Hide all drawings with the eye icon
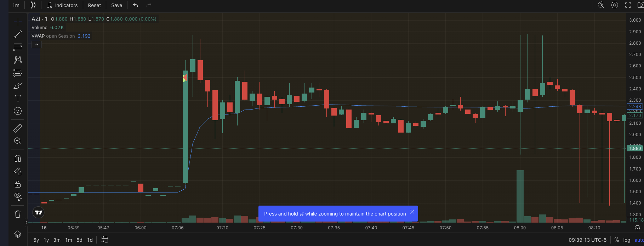The width and height of the screenshot is (644, 246). pos(18,196)
